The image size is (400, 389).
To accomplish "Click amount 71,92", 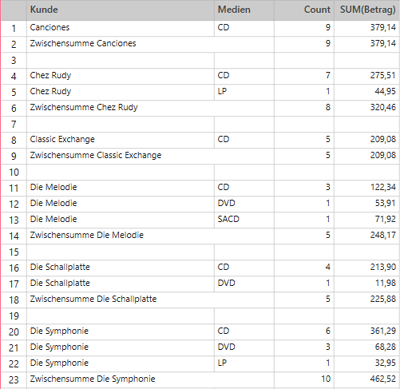I will 367,220.
